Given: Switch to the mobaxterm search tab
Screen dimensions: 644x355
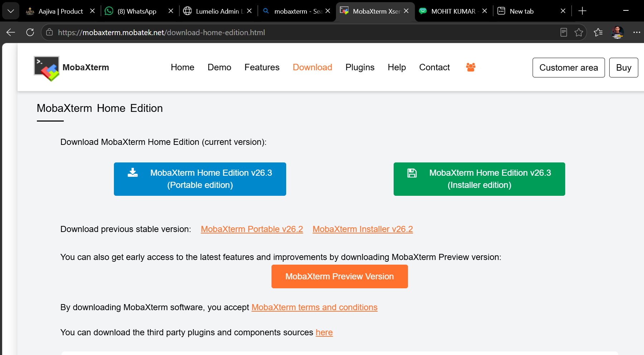Looking at the screenshot, I should point(292,11).
